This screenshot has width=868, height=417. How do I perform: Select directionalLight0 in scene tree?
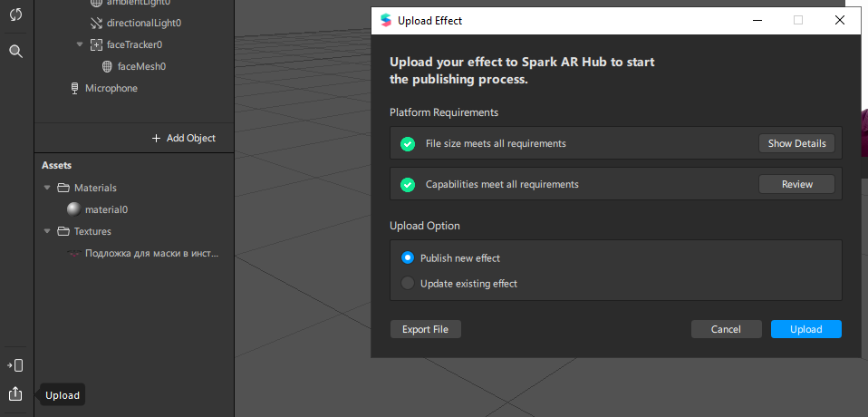coord(144,23)
